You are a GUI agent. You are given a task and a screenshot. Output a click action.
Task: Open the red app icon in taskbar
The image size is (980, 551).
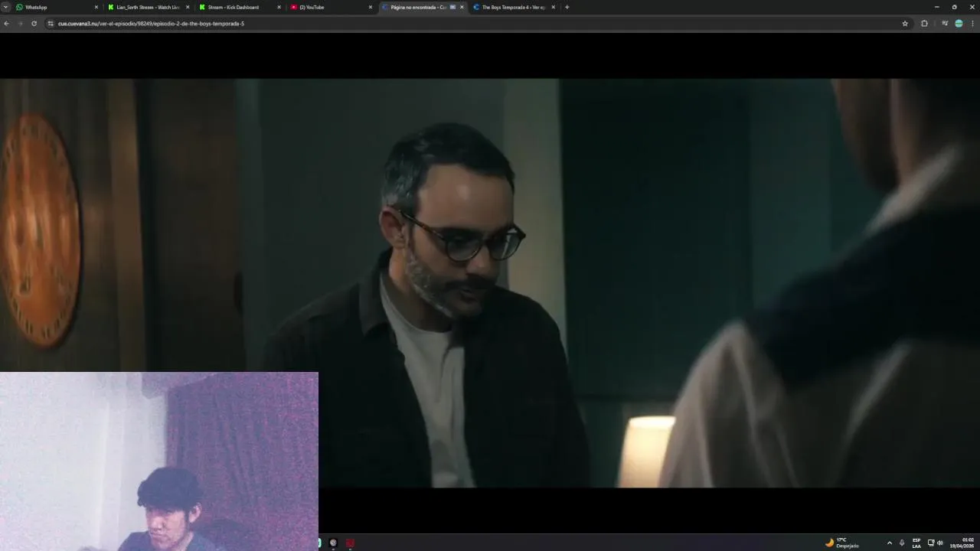(350, 543)
